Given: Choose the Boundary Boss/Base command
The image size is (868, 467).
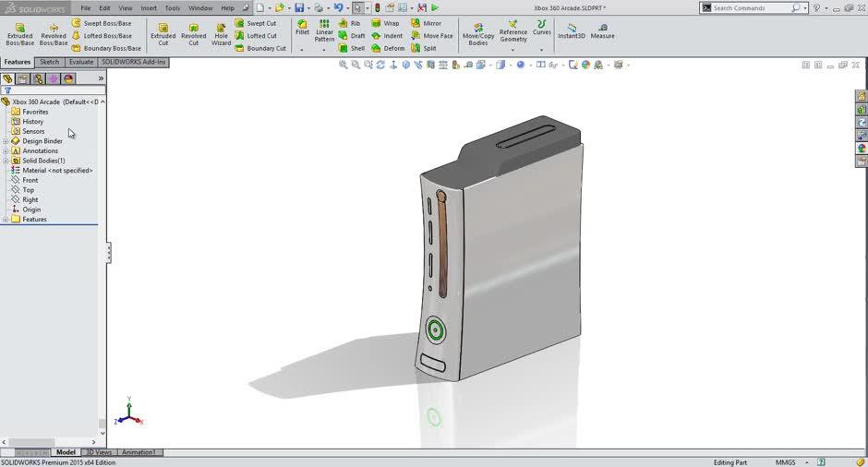Looking at the screenshot, I should 106,48.
